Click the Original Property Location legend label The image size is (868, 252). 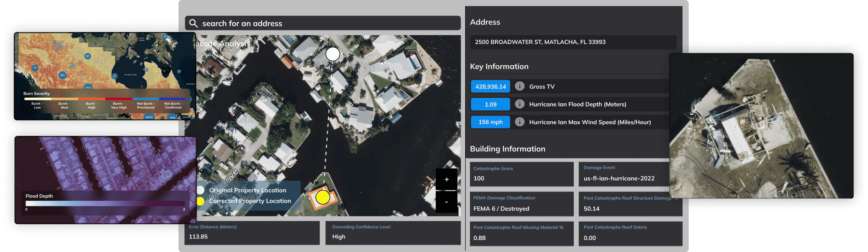pyautogui.click(x=248, y=190)
